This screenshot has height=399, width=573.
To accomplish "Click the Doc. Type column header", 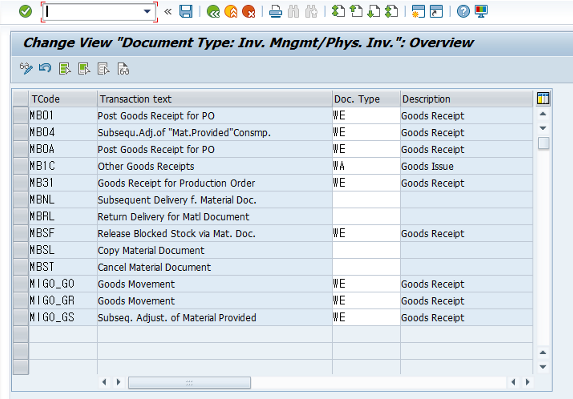I will click(366, 99).
